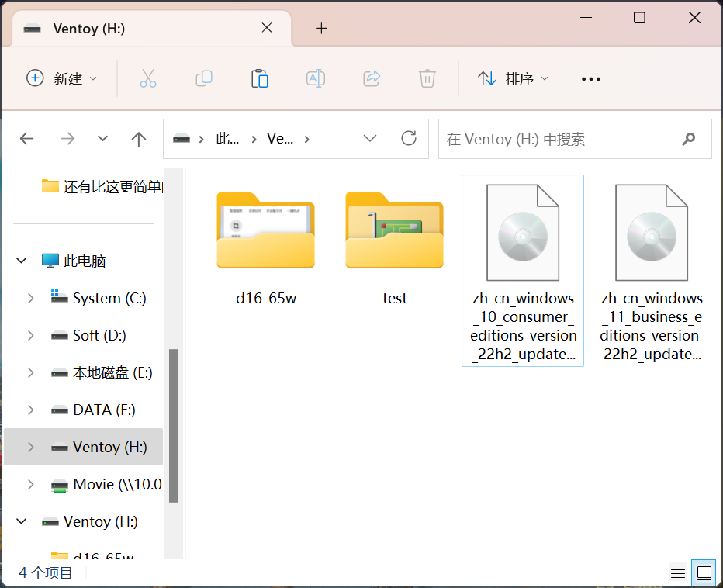Click the Ve... breadcrumb segment

[280, 138]
